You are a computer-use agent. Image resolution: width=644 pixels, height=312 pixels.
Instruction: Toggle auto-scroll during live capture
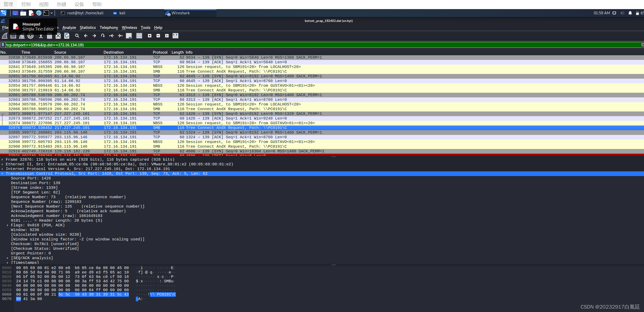coord(129,36)
